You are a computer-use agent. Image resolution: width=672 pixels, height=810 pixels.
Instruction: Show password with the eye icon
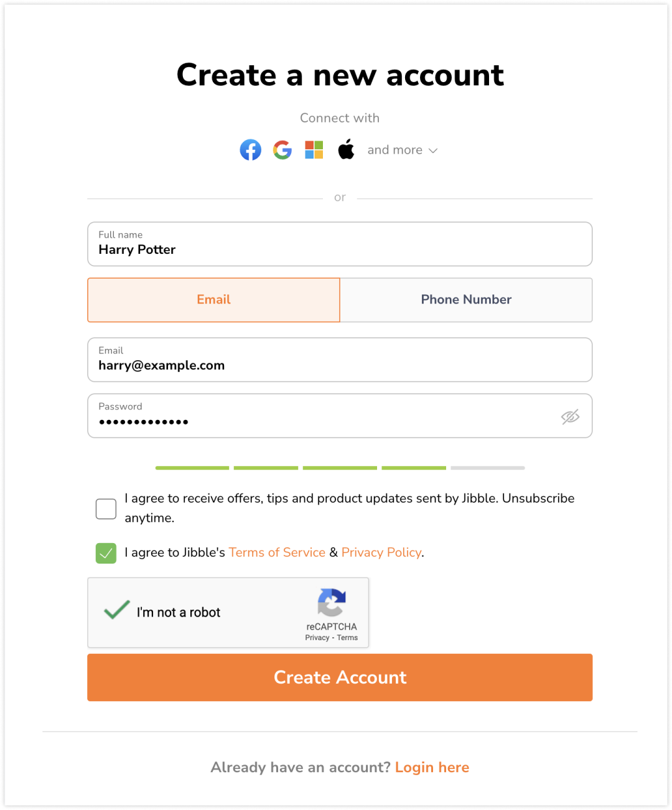pyautogui.click(x=570, y=417)
